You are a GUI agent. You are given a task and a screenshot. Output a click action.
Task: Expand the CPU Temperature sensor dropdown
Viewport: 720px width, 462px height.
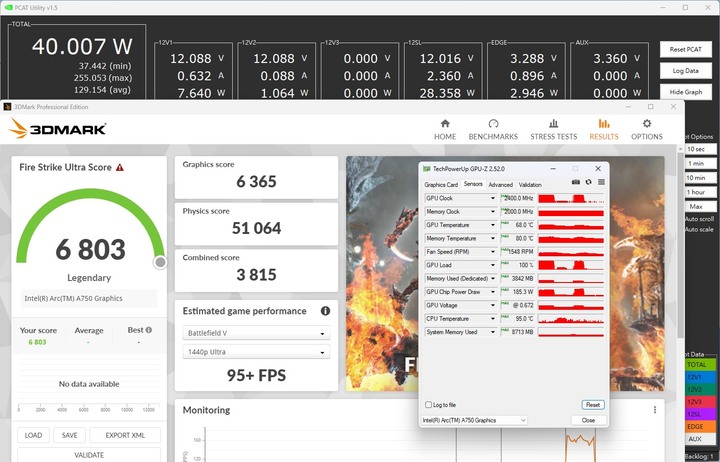click(493, 318)
